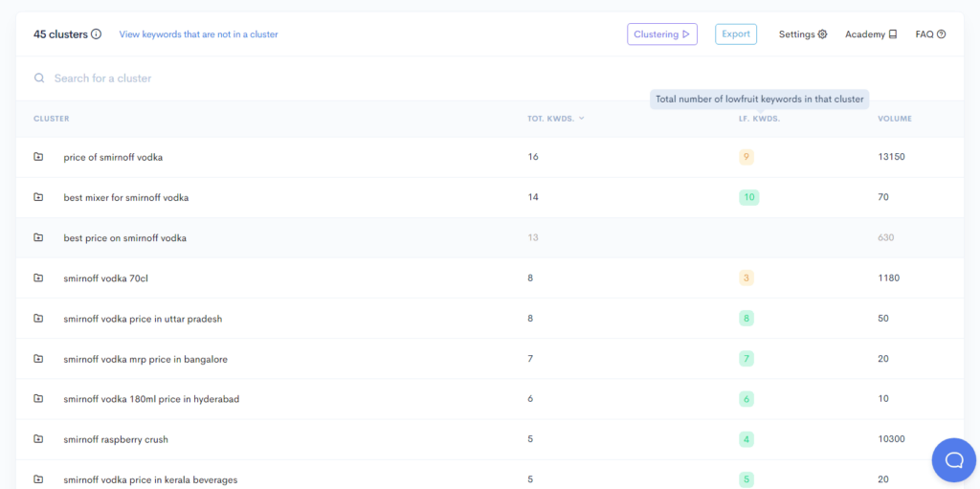The image size is (980, 489).
Task: Click volume value 630
Action: [x=886, y=237]
